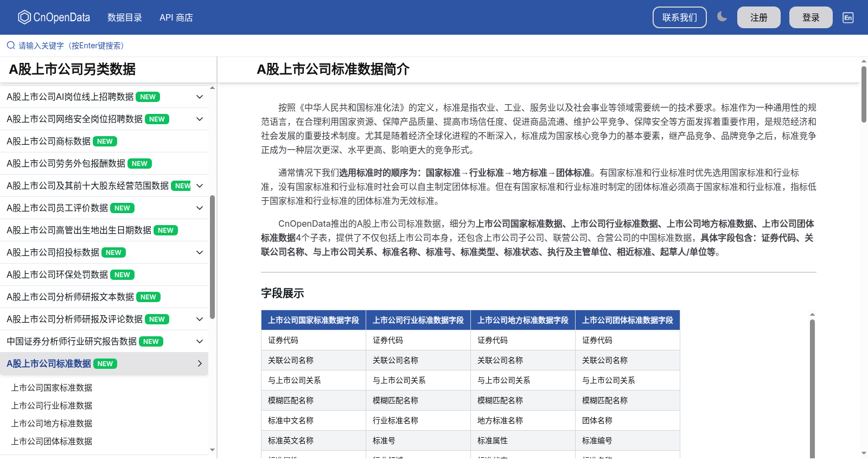This screenshot has height=467, width=868.
Task: Click 地方标准名称 table cell
Action: click(523, 420)
